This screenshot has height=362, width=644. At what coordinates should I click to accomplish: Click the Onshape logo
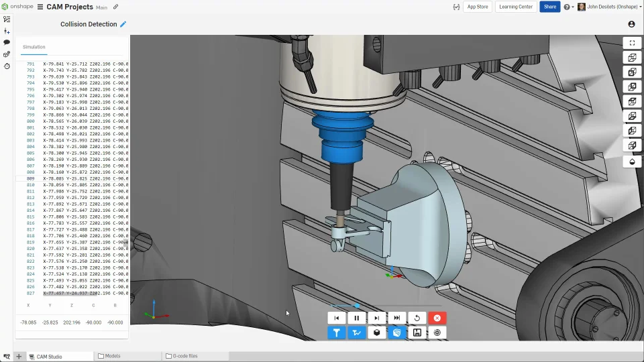click(17, 7)
